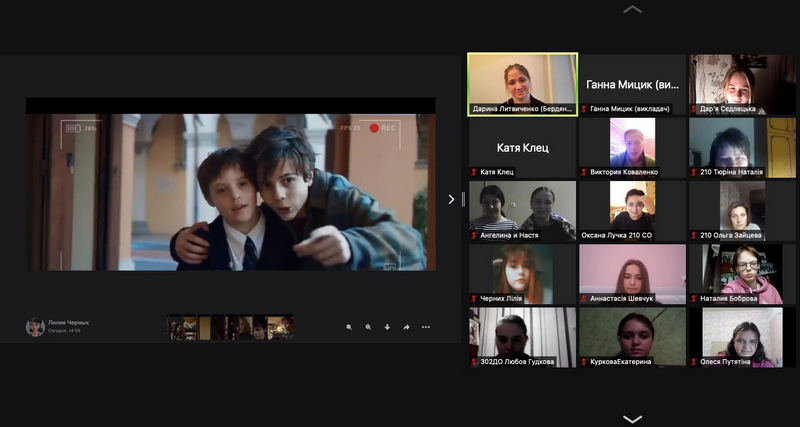Select Анастасія Шевчук video tile
The height and width of the screenshot is (427, 800).
coord(632,274)
